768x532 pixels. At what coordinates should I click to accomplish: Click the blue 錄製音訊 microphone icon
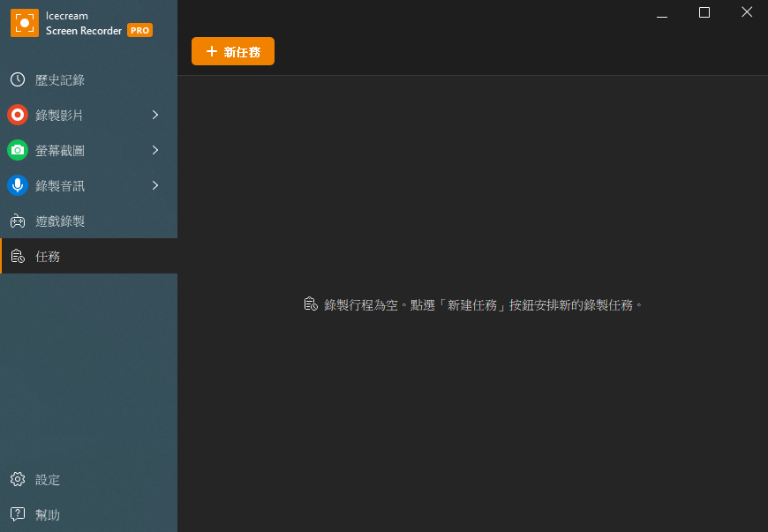pos(18,185)
